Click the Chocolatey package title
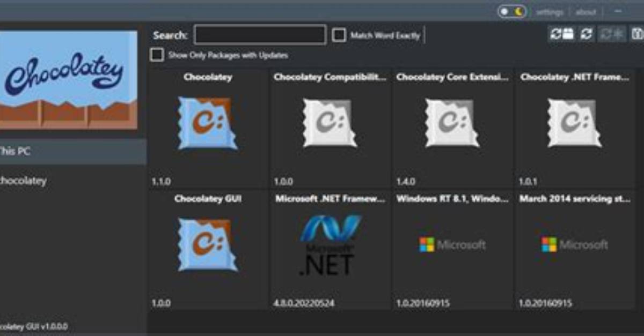 208,77
